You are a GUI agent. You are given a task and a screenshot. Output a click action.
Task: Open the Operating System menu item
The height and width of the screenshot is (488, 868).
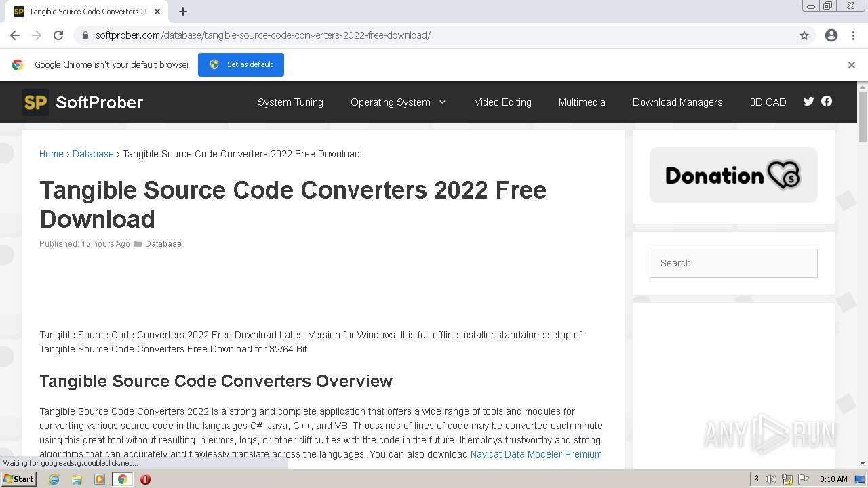click(391, 102)
